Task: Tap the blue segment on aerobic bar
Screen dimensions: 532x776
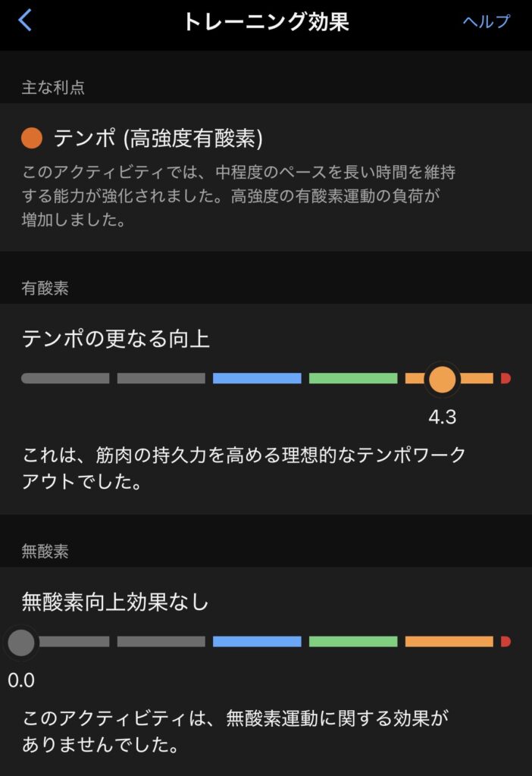Action: pyautogui.click(x=257, y=378)
